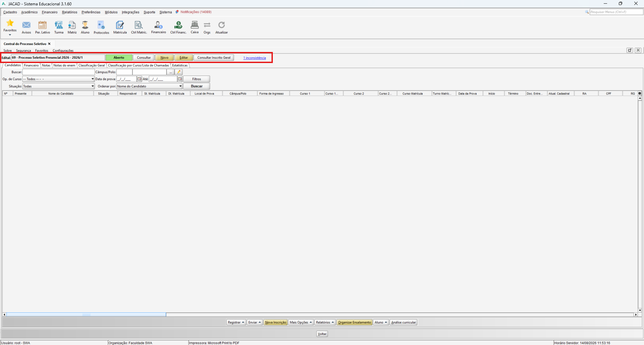Focus the Pesquisar Menus search box

[616, 12]
